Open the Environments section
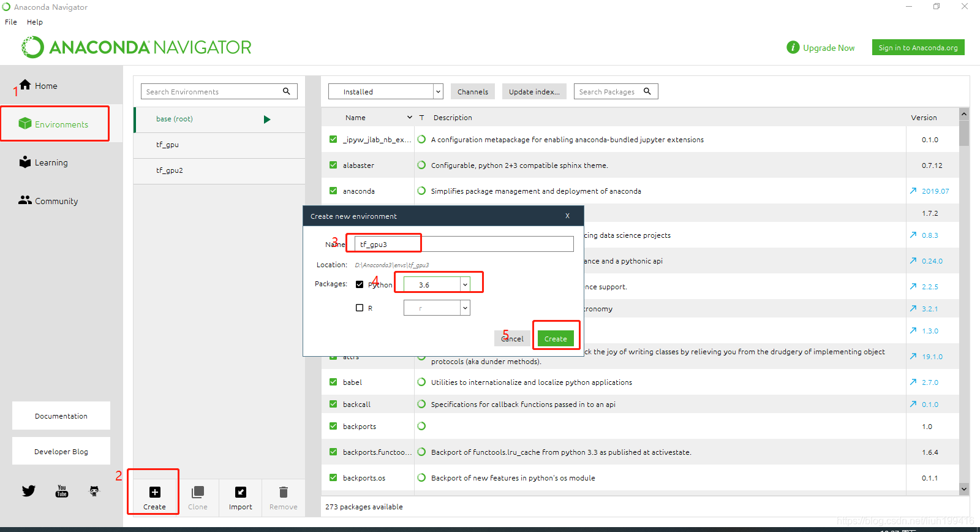This screenshot has width=980, height=532. tap(54, 124)
